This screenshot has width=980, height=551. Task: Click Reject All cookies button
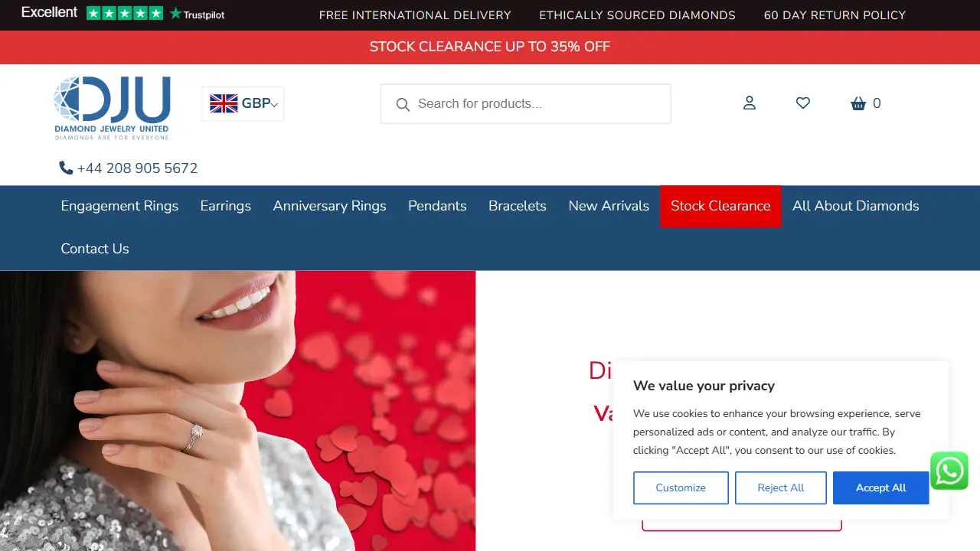click(x=781, y=487)
